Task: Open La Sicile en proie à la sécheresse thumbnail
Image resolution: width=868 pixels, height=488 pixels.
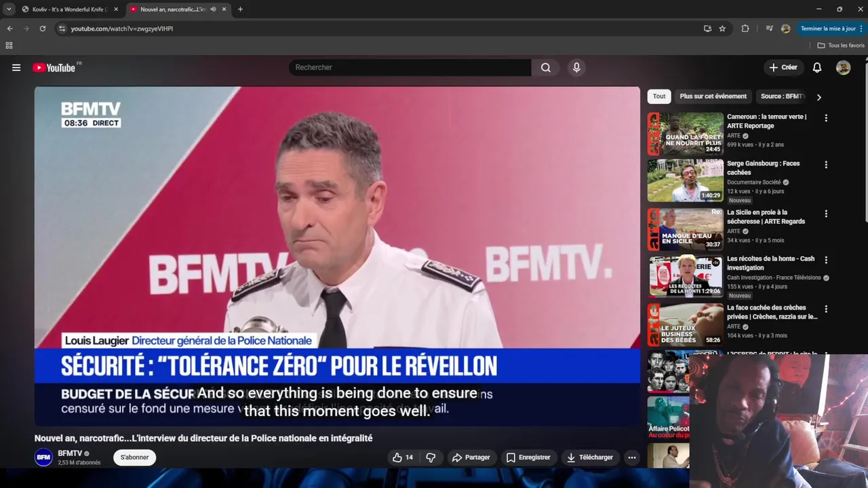Action: (686, 230)
